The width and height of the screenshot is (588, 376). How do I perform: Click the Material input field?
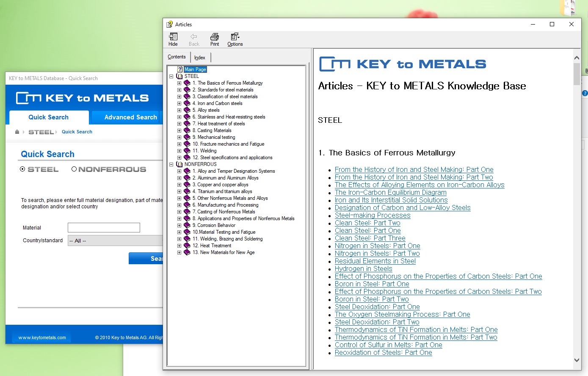click(104, 228)
